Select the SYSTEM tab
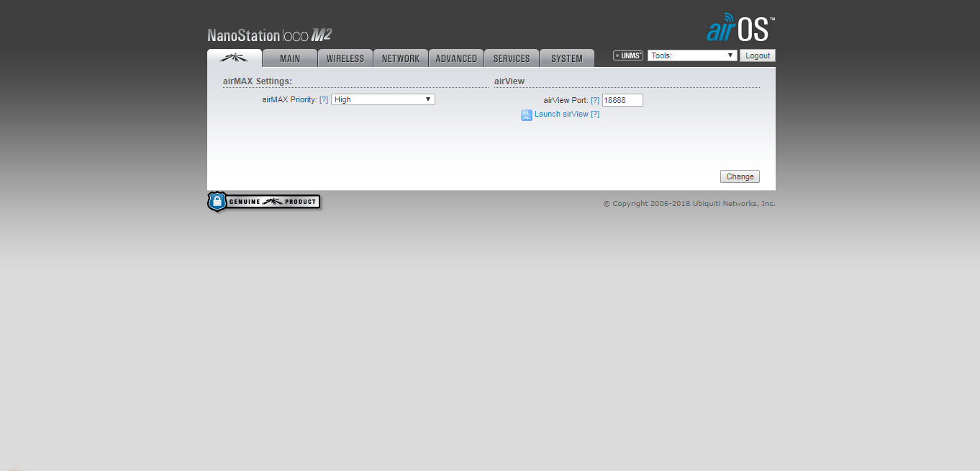 pos(567,58)
